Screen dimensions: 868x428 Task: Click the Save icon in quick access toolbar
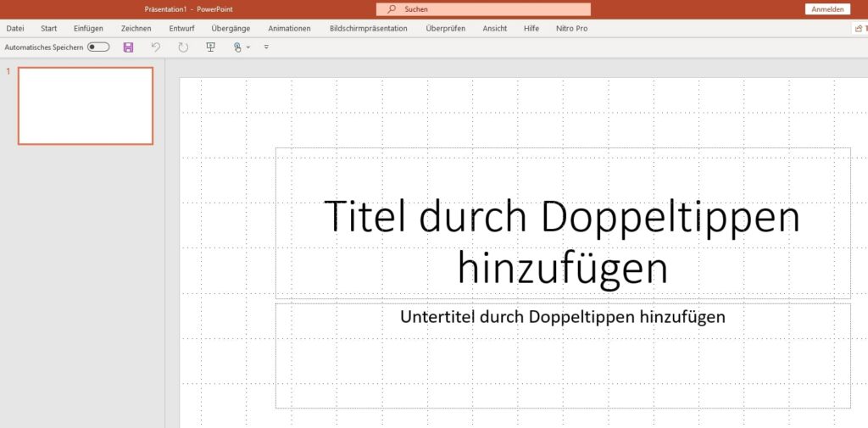(x=128, y=47)
